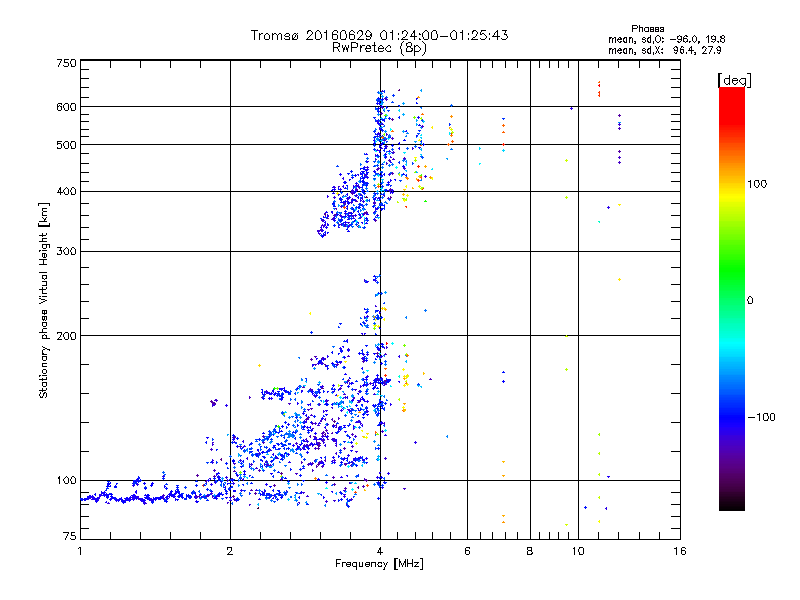Click the x-axis tick label "6"
This screenshot has height=600, width=800.
pyautogui.click(x=467, y=551)
